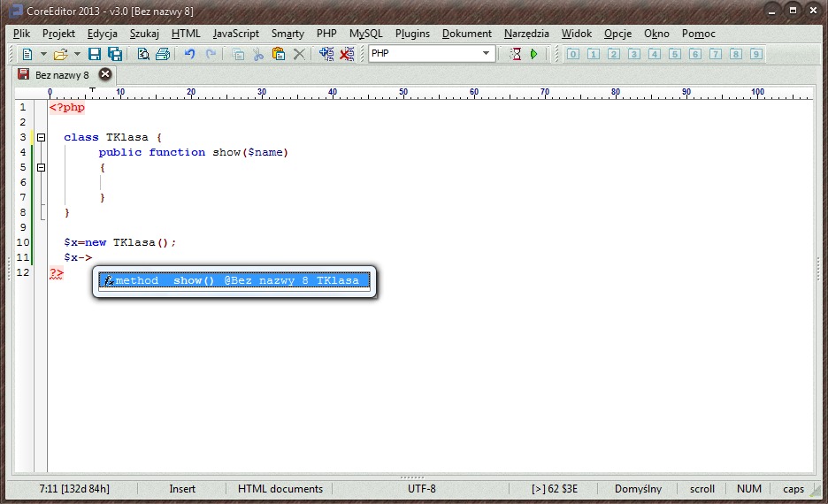
Task: Cut selection with the scissors icon
Action: 258,54
